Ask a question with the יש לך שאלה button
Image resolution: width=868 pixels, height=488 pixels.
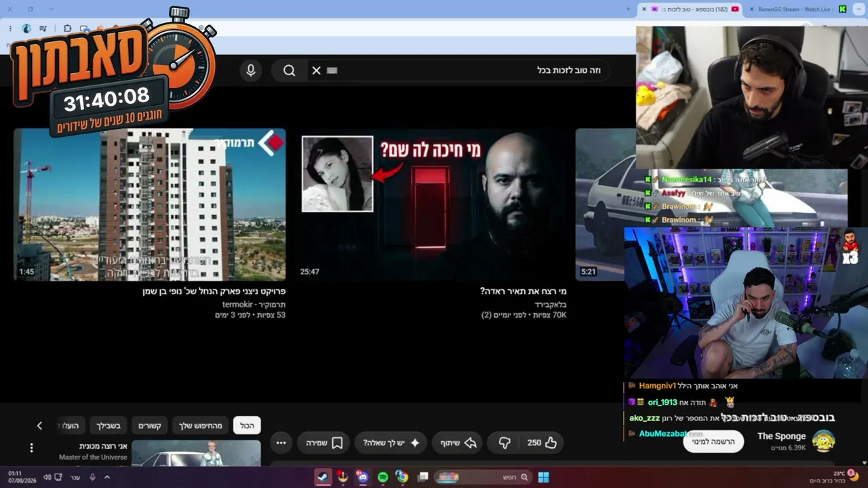click(390, 443)
